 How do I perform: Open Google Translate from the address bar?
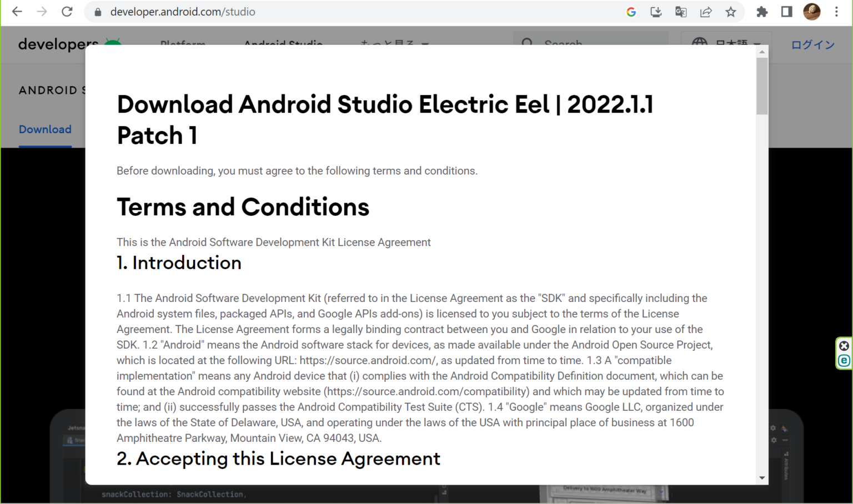[x=680, y=12]
